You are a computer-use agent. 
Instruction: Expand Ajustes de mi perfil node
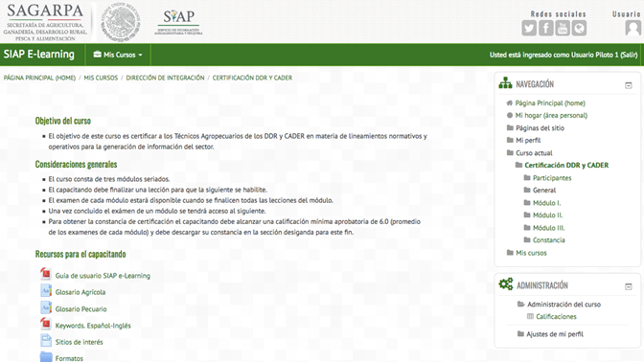pyautogui.click(x=555, y=334)
